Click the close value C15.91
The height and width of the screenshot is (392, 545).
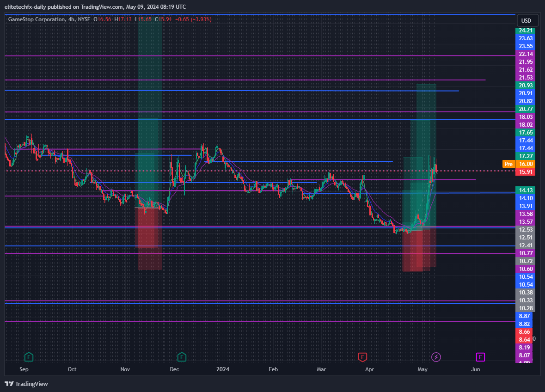click(x=163, y=19)
